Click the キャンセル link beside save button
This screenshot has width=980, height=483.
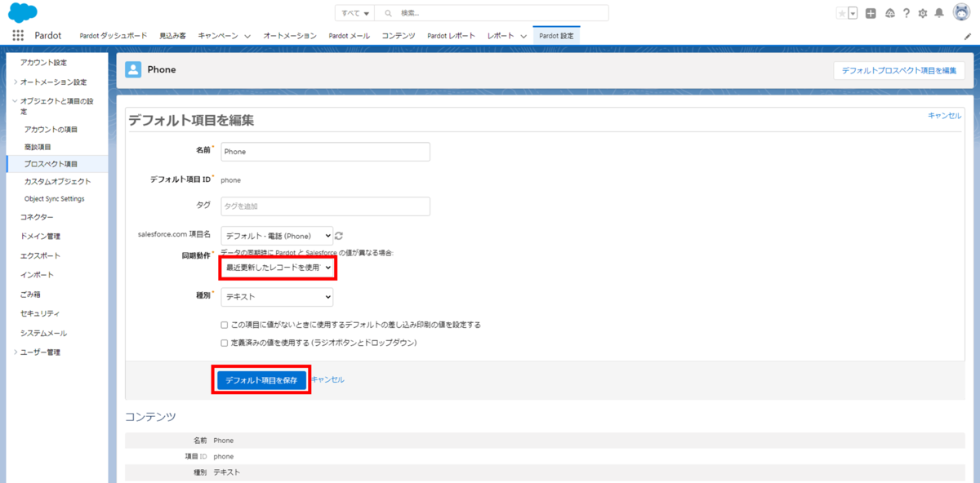pos(327,380)
